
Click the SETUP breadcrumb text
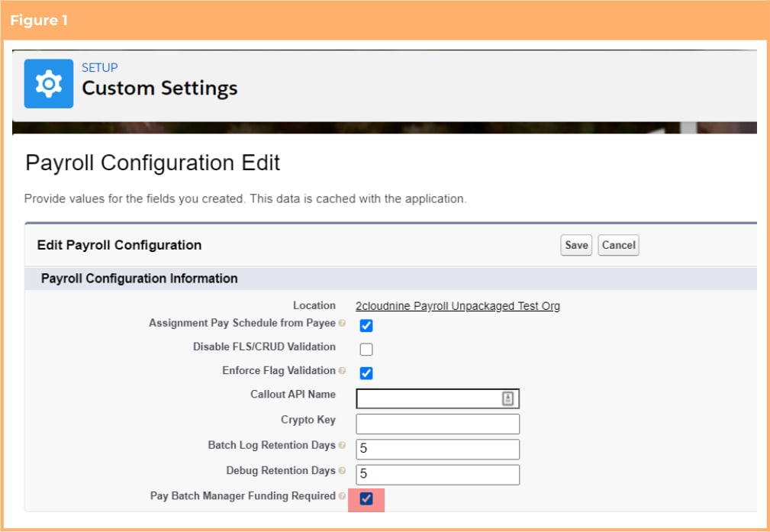100,67
